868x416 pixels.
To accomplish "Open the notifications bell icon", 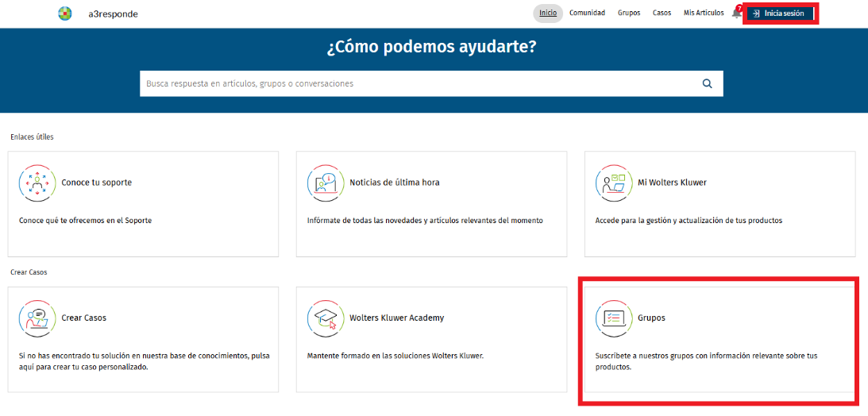I will pyautogui.click(x=736, y=13).
